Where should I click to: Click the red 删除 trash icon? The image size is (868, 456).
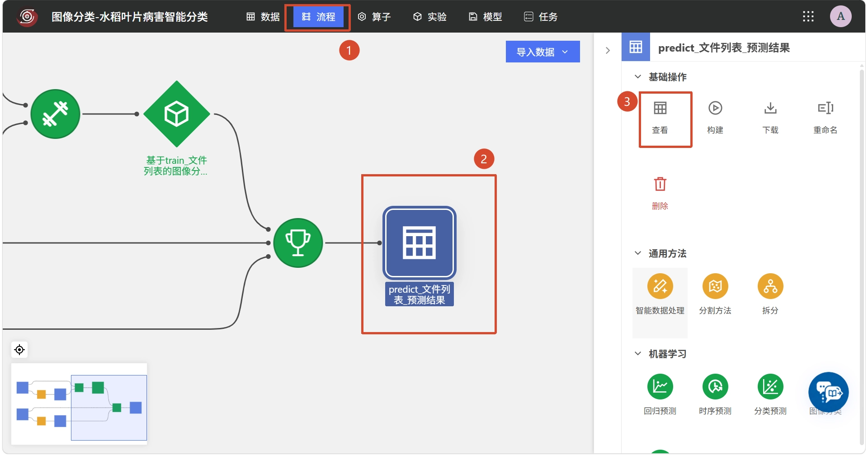click(660, 184)
